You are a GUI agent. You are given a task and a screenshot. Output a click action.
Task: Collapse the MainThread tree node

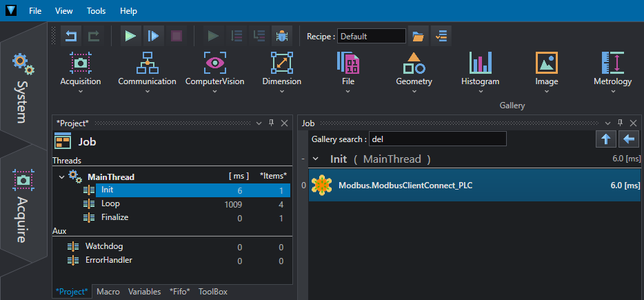coord(62,177)
